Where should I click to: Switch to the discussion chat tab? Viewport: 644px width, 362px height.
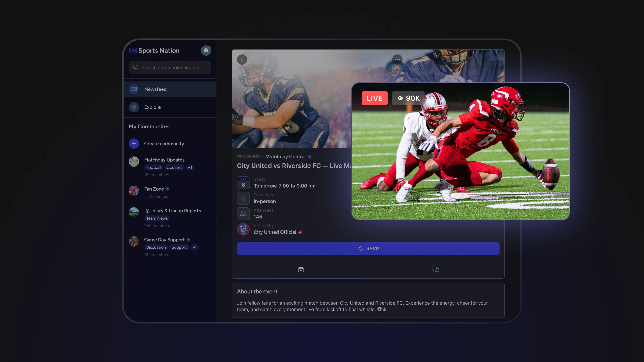(435, 269)
